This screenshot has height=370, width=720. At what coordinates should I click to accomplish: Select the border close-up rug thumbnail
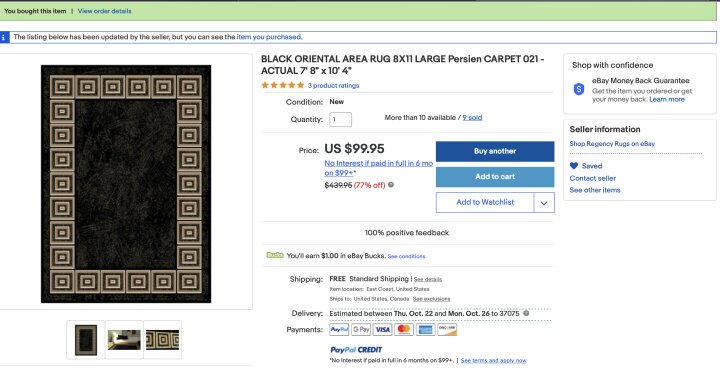point(163,340)
